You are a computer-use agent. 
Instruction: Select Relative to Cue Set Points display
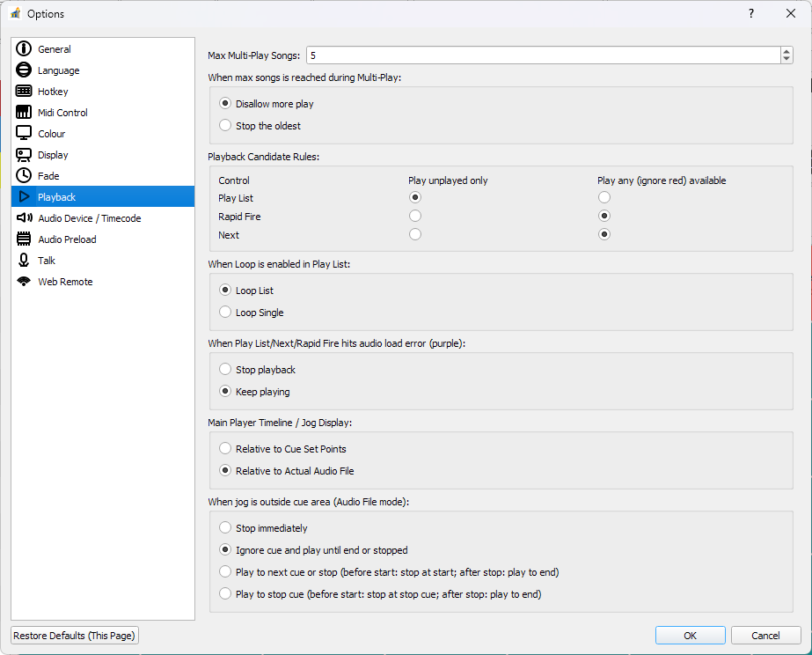coord(225,448)
